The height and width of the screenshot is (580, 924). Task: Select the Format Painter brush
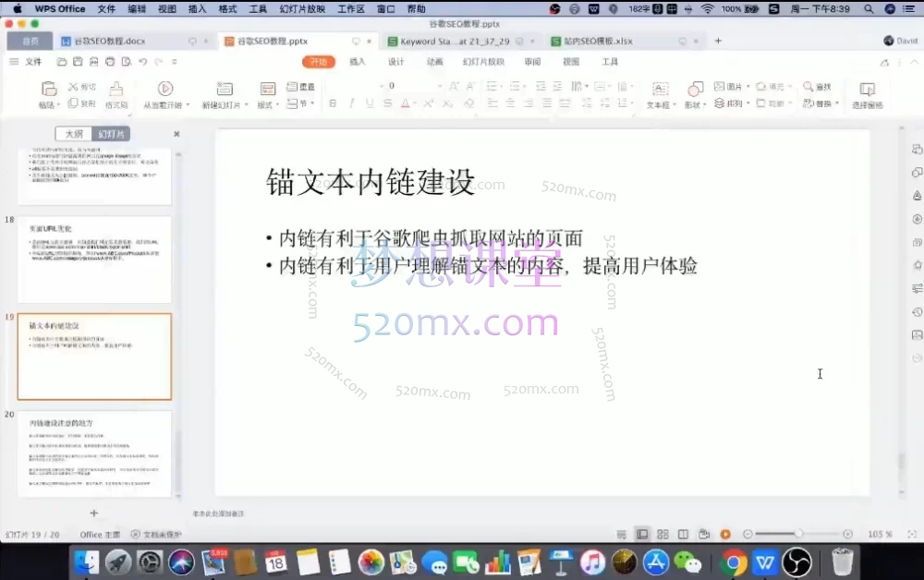coord(116,89)
